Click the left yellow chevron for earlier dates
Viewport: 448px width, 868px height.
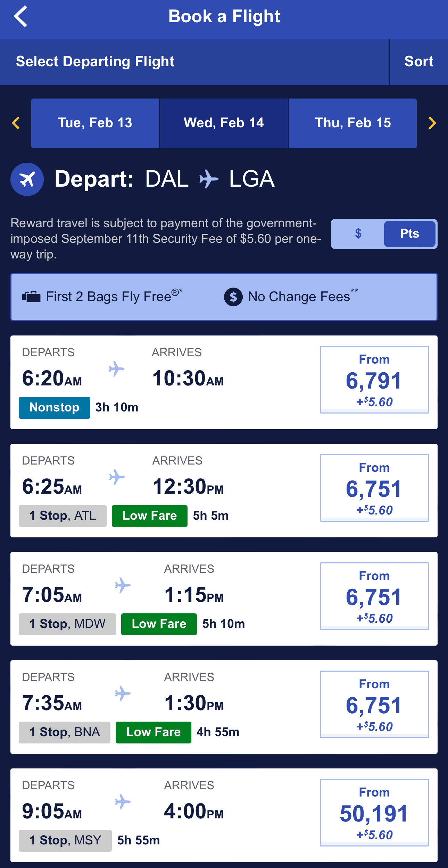pos(15,123)
